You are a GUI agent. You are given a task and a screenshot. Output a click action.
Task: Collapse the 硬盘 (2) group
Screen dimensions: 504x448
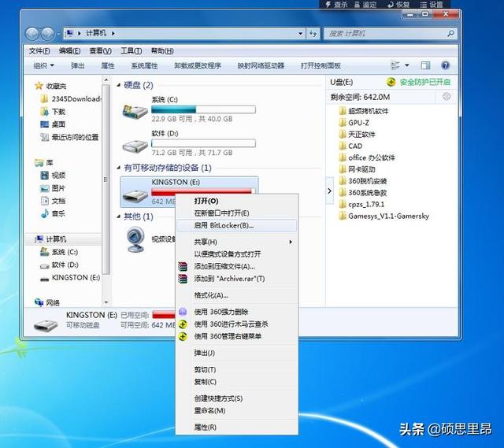click(119, 85)
